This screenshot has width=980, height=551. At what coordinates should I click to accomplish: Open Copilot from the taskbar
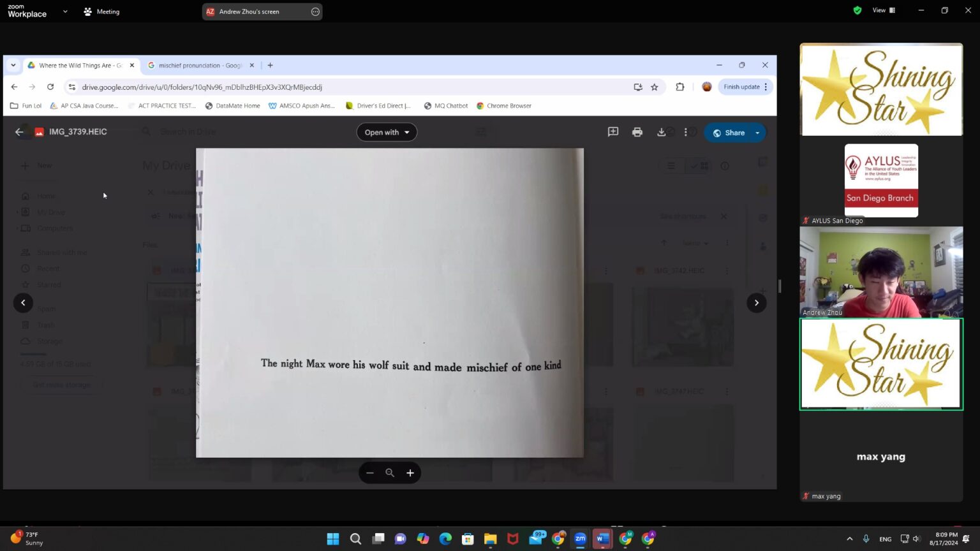423,539
